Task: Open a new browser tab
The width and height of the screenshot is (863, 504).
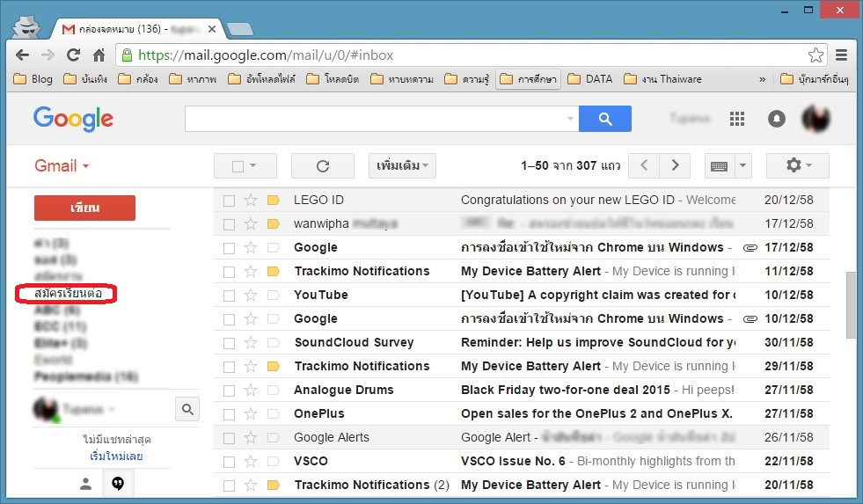Action: [240, 29]
